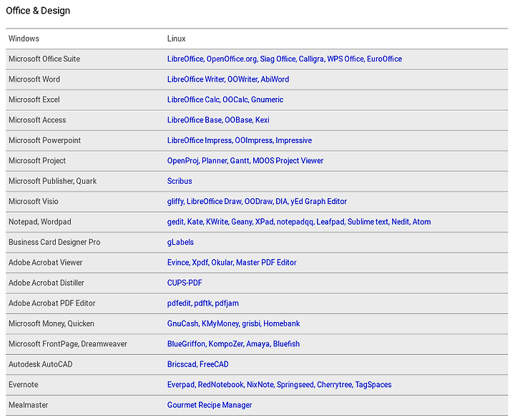515x420 pixels.
Task: Click the DIA link
Action: pyautogui.click(x=282, y=202)
